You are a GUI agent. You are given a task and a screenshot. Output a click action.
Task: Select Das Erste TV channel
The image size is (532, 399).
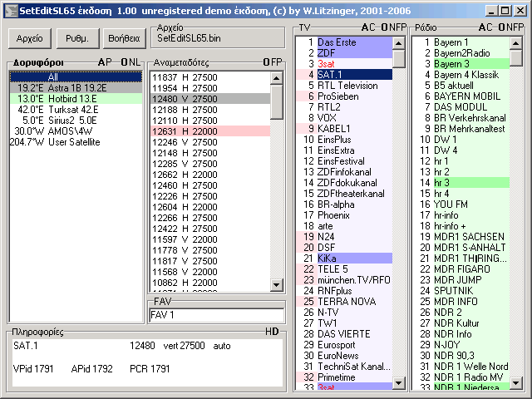coord(344,42)
